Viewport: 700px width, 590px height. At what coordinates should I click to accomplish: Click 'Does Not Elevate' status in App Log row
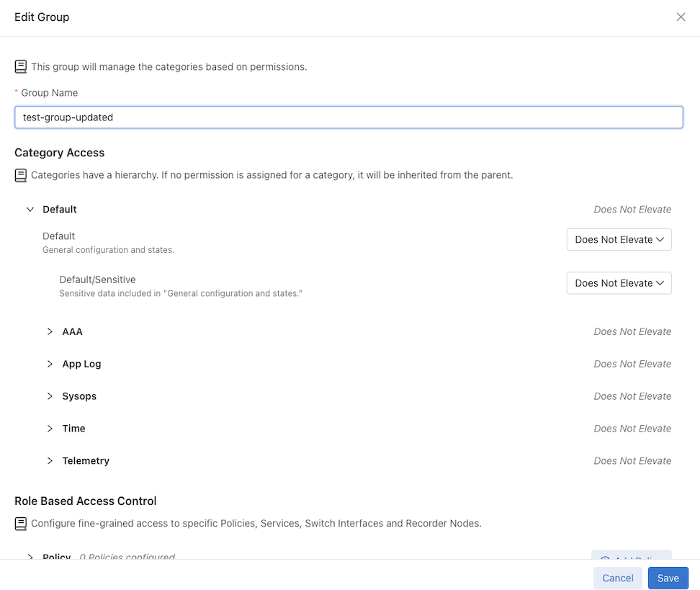(x=632, y=364)
